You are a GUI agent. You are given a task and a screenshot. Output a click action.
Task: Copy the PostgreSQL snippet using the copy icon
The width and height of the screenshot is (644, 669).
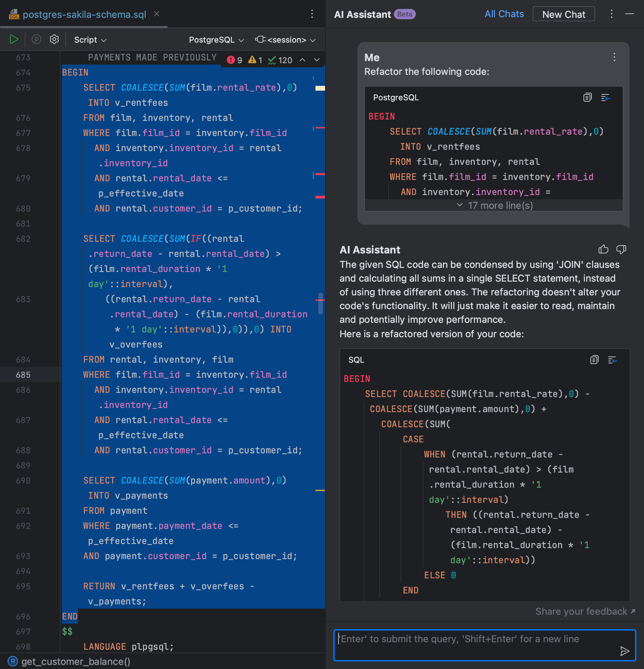(x=587, y=98)
